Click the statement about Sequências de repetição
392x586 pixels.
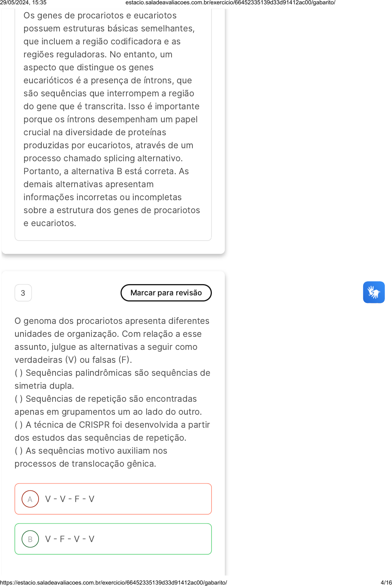coord(108,405)
